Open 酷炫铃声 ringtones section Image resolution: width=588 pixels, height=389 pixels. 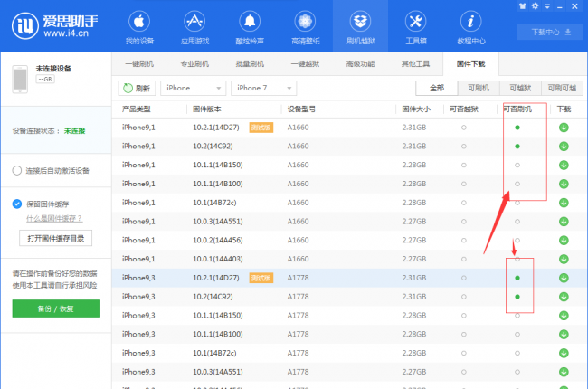point(250,27)
